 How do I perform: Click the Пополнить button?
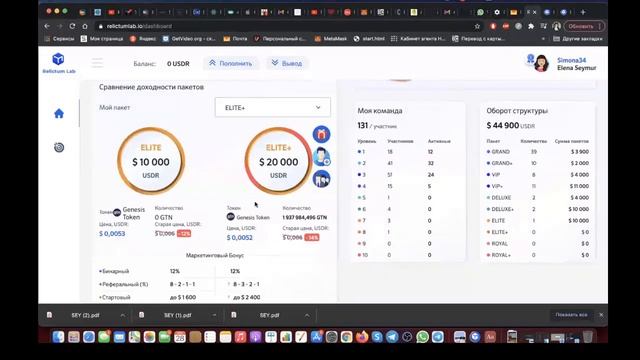231,63
